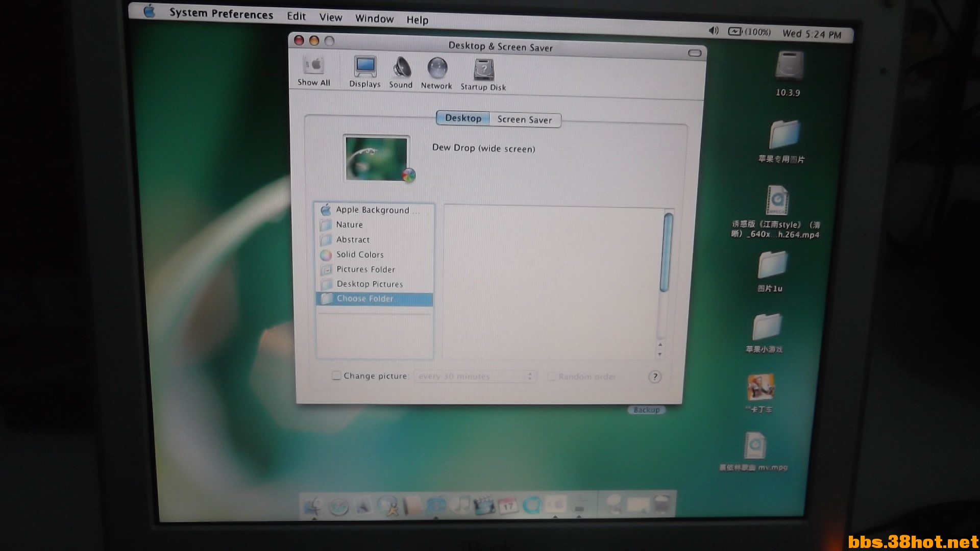Open Startup Disk preferences
The width and height of the screenshot is (980, 551).
pos(483,76)
